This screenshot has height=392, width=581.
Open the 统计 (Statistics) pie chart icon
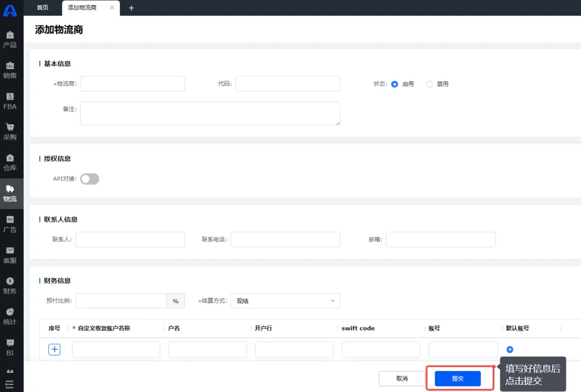10,312
